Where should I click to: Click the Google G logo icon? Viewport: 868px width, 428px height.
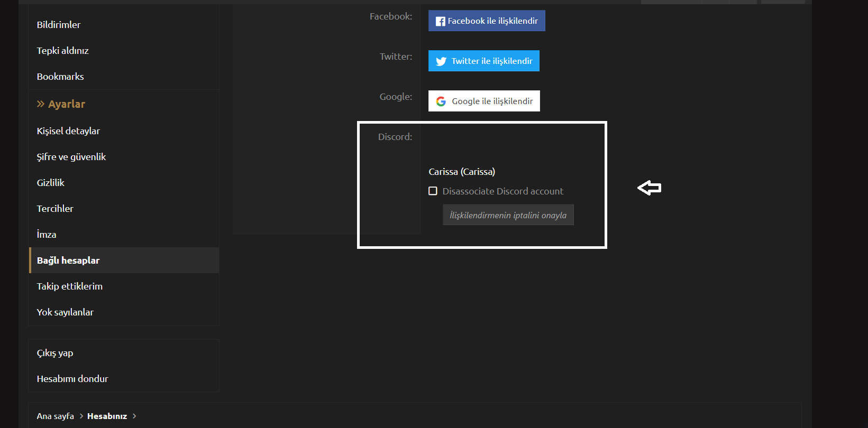coord(441,101)
